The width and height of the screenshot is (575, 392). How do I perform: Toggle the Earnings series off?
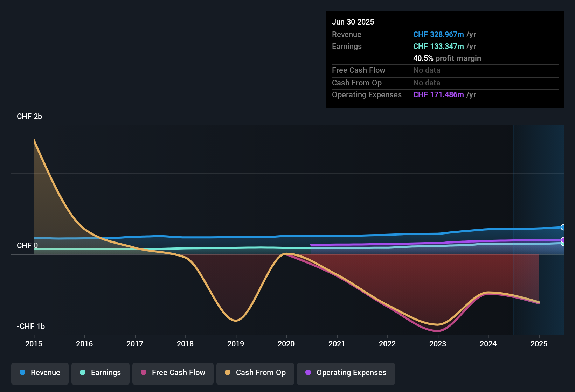pyautogui.click(x=100, y=373)
